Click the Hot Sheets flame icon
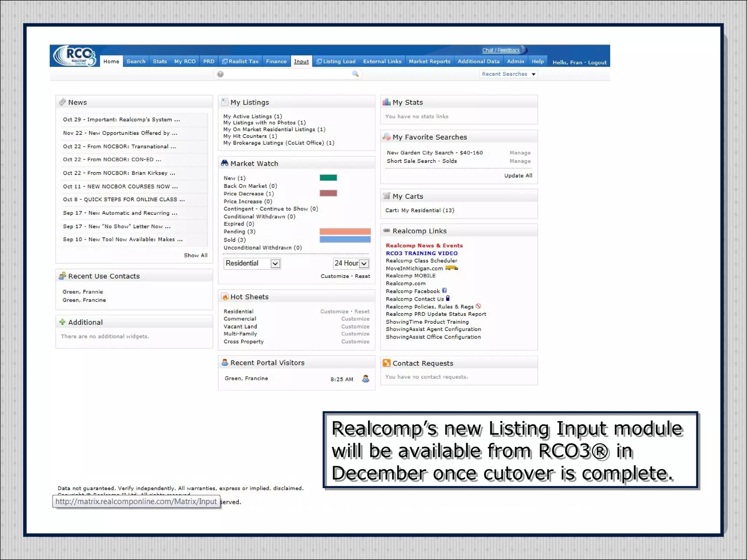This screenshot has width=747, height=560. point(225,297)
